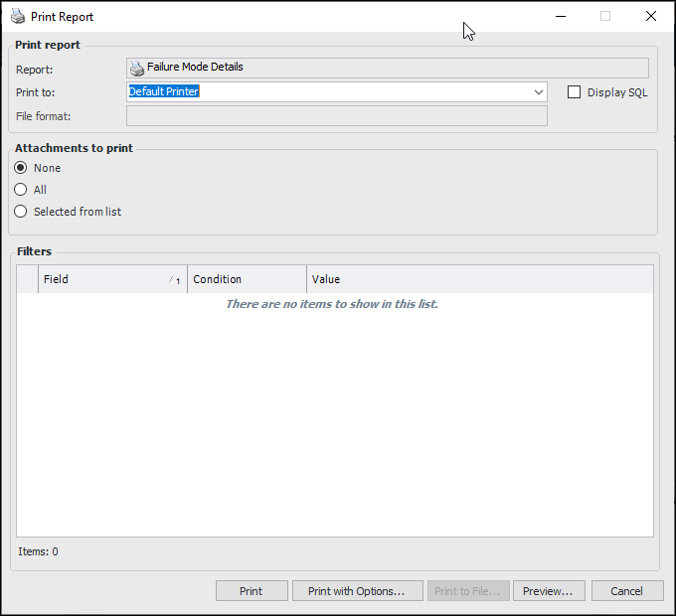This screenshot has height=616, width=676.
Task: Choose Selected from list radio option
Action: pos(20,212)
